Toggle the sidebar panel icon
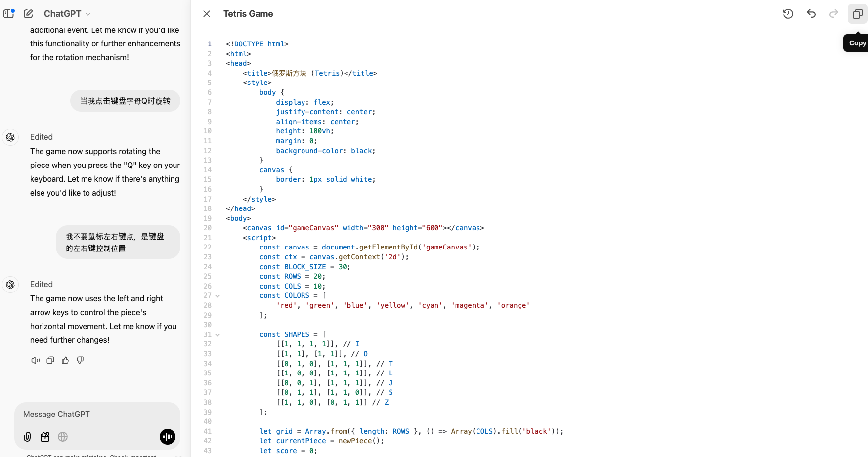This screenshot has height=457, width=868. coord(9,14)
